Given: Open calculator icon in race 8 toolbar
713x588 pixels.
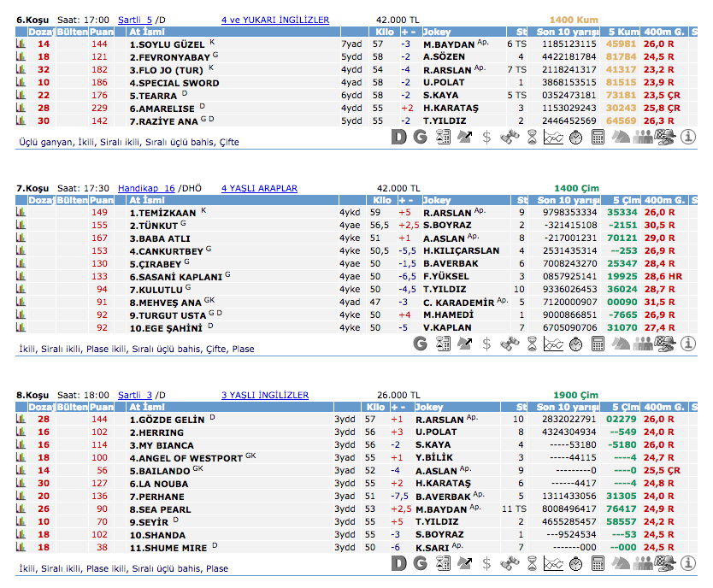Looking at the screenshot, I should 598,563.
